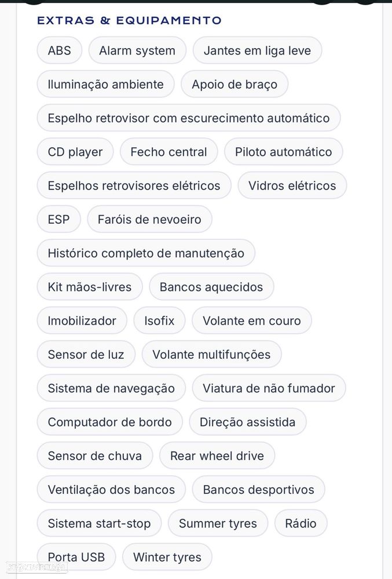Choose the Piloto automático tag
The height and width of the screenshot is (579, 392).
click(x=284, y=152)
